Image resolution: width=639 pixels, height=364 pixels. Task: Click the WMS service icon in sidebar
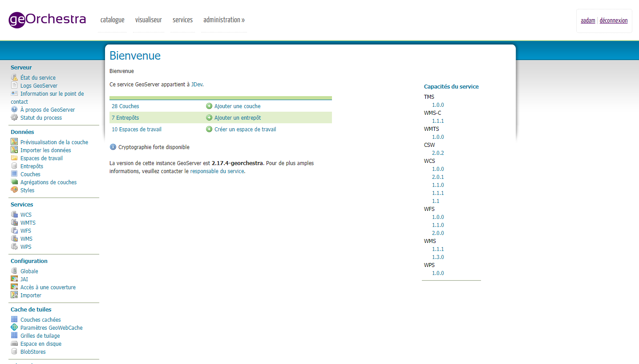(x=14, y=239)
